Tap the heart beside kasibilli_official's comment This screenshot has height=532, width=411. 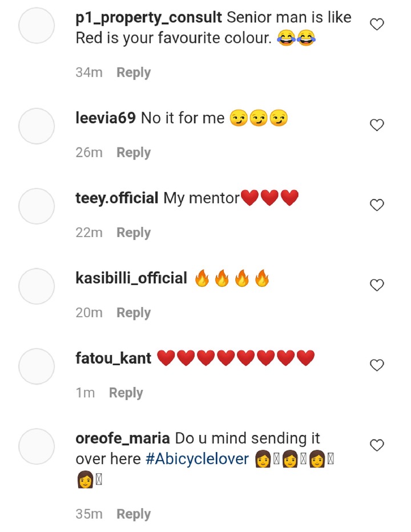(376, 285)
